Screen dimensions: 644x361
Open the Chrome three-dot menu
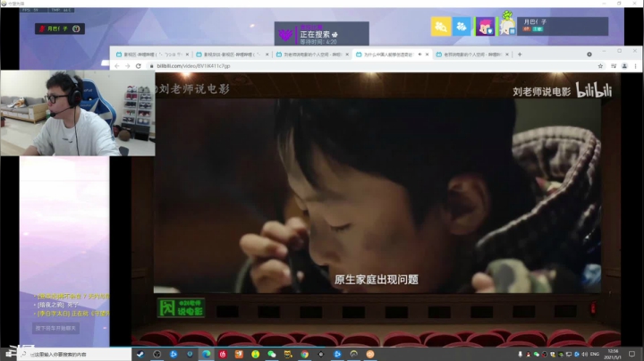[635, 65]
